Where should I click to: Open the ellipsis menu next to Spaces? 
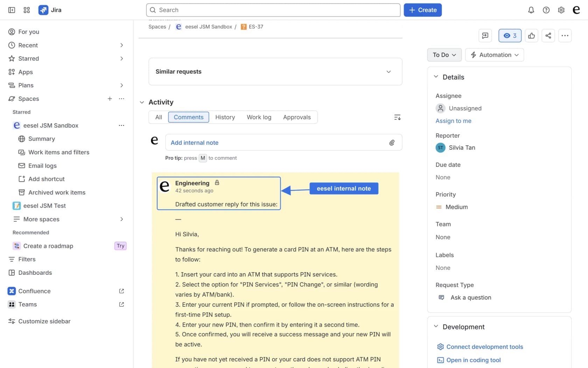pos(121,99)
